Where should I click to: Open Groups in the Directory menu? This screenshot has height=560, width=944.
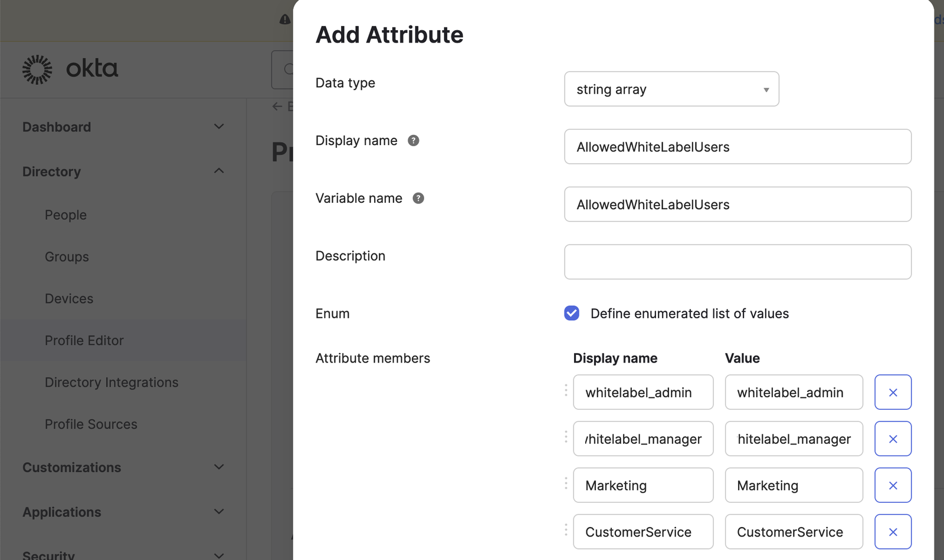[67, 257]
